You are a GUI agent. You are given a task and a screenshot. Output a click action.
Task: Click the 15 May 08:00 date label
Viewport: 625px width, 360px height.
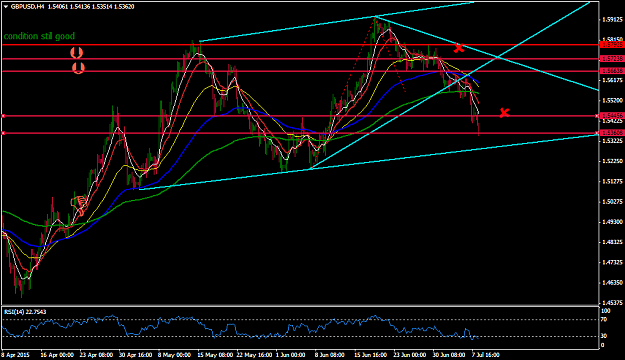[x=215, y=354]
